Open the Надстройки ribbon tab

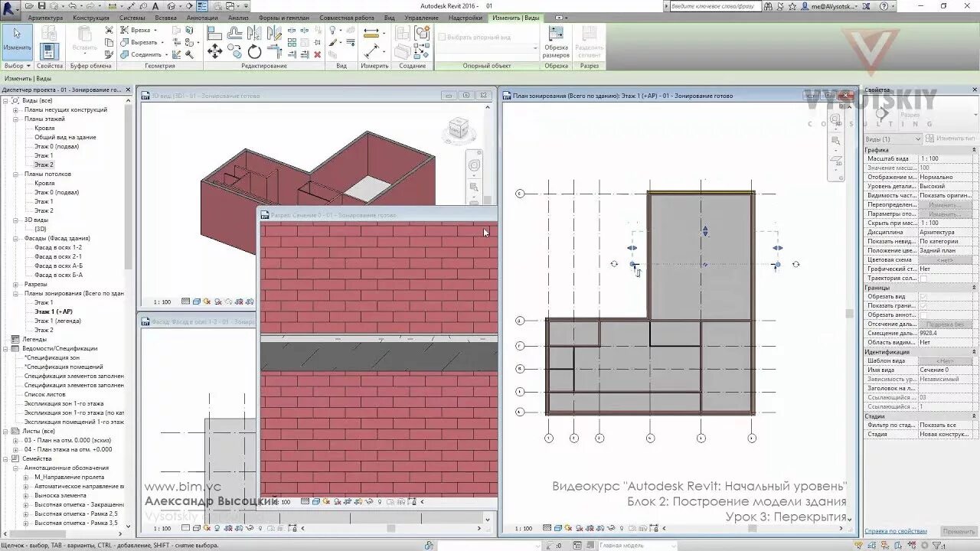point(465,17)
